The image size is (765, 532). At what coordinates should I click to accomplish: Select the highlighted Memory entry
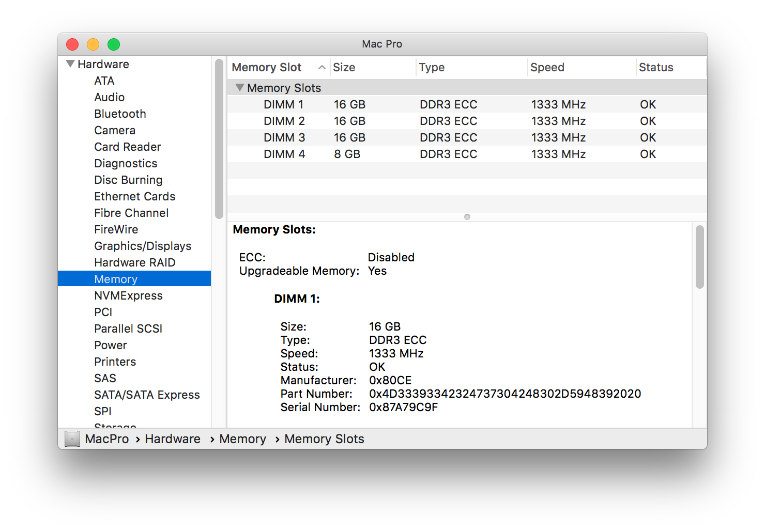click(x=134, y=279)
